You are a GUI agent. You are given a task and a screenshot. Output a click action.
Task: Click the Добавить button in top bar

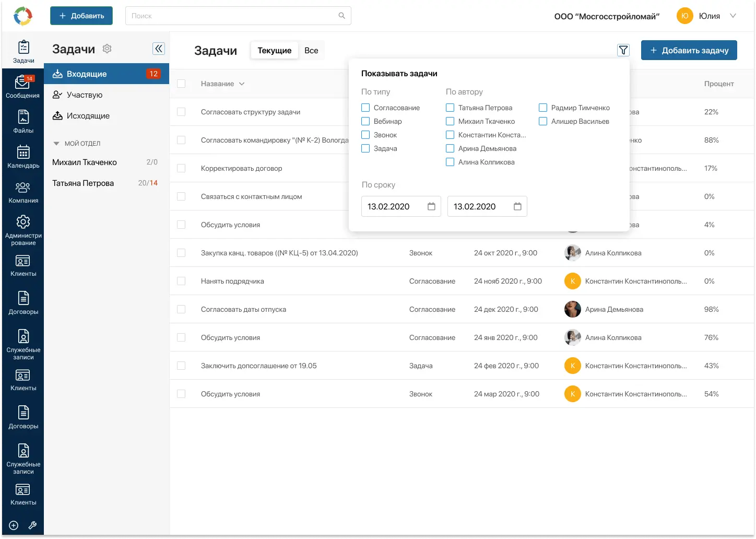pyautogui.click(x=81, y=16)
